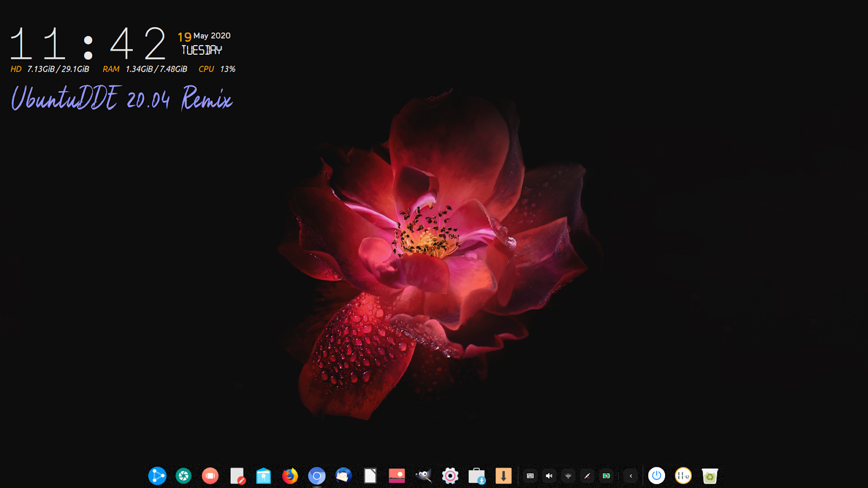Open the green camera shutter app
868x488 pixels.
(184, 476)
